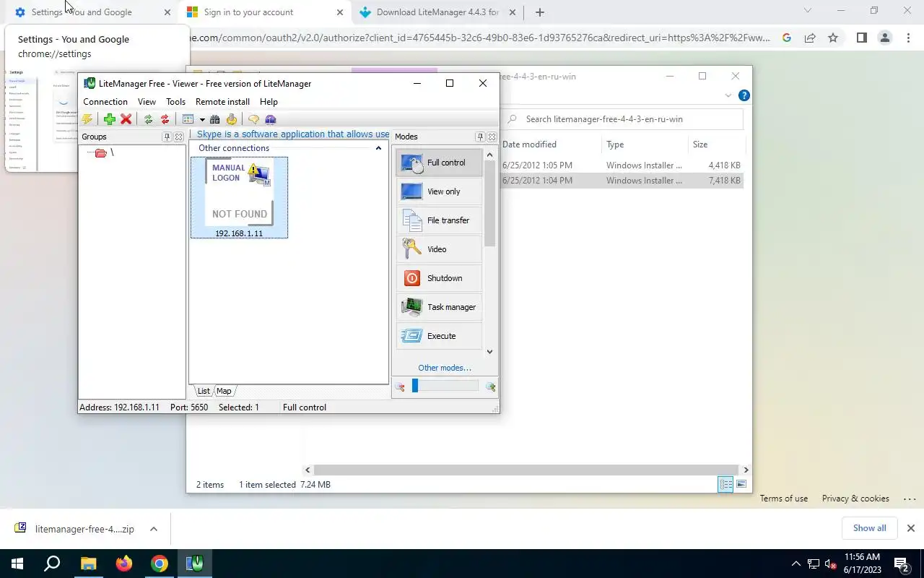
Task: Open a new Chrome tab
Action: tap(539, 12)
